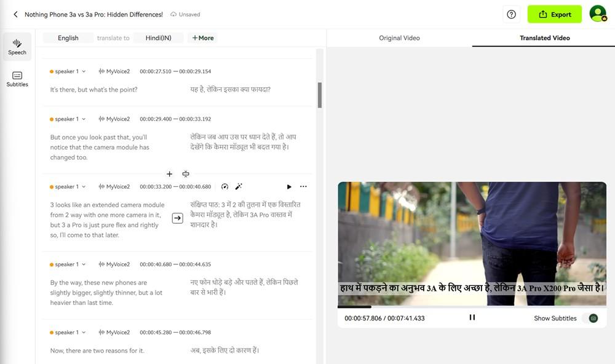The image size is (615, 364).
Task: Click timestamp 00:00:29.400 — 00:00:33.192
Action: [x=175, y=119]
